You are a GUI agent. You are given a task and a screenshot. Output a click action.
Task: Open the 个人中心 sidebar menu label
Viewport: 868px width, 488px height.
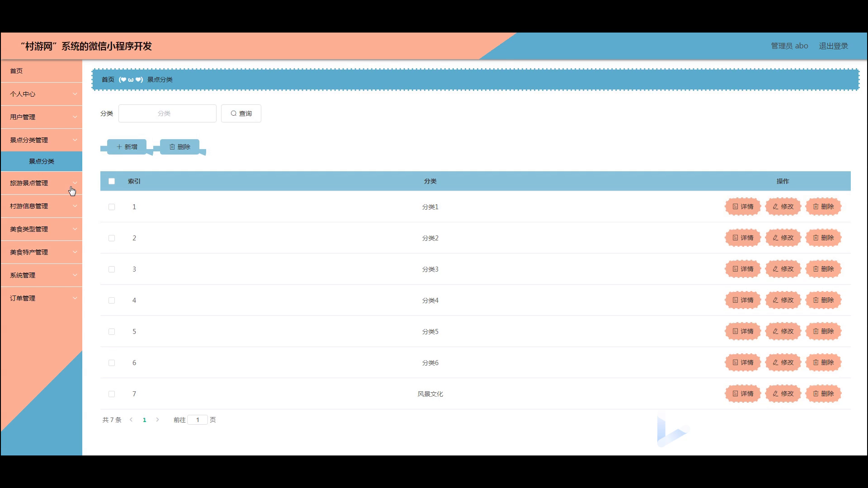pos(23,94)
